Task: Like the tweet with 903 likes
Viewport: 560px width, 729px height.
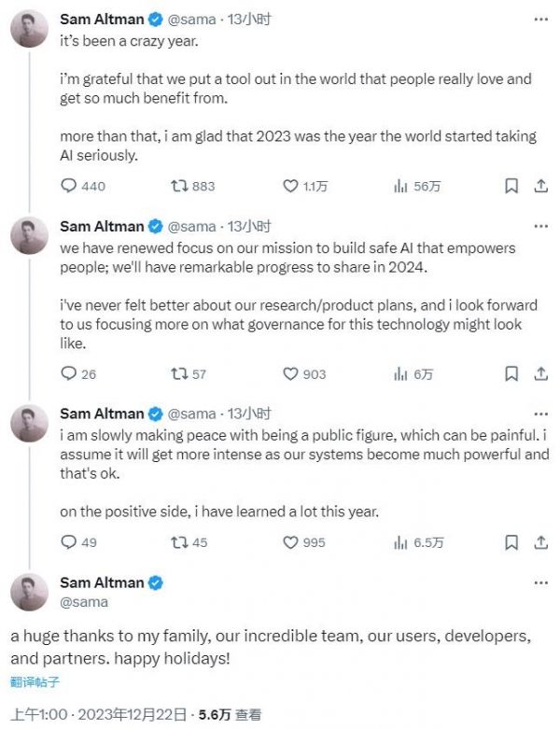Action: pyautogui.click(x=291, y=373)
